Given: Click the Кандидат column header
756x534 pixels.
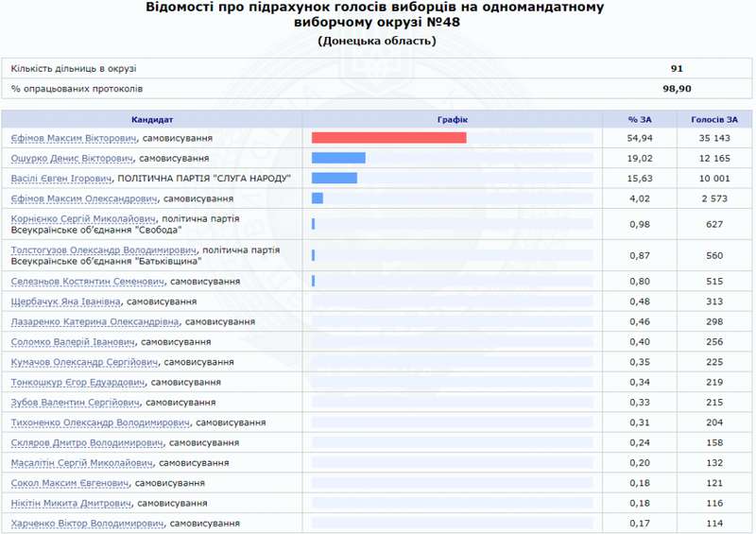Looking at the screenshot, I should click(152, 119).
